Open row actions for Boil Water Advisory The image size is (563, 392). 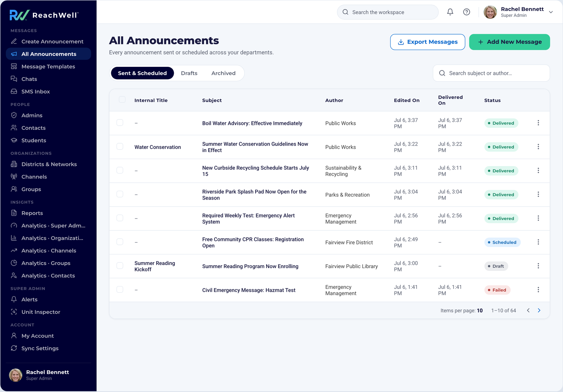click(538, 123)
